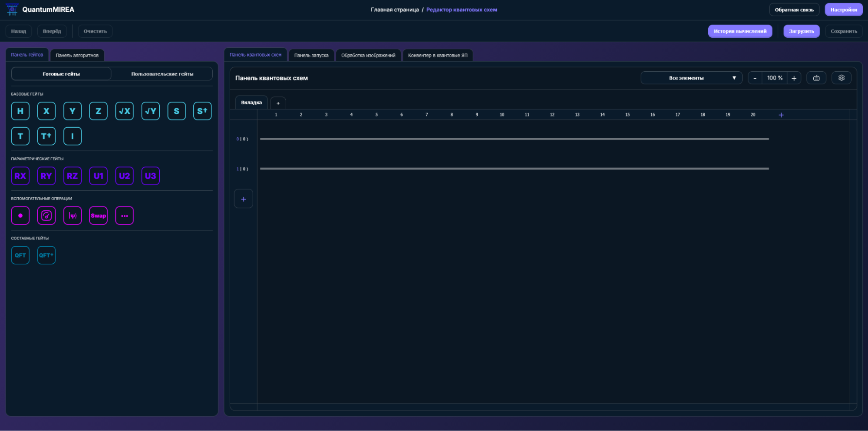868x431 pixels.
Task: Increase zoom with plus button
Action: [794, 78]
